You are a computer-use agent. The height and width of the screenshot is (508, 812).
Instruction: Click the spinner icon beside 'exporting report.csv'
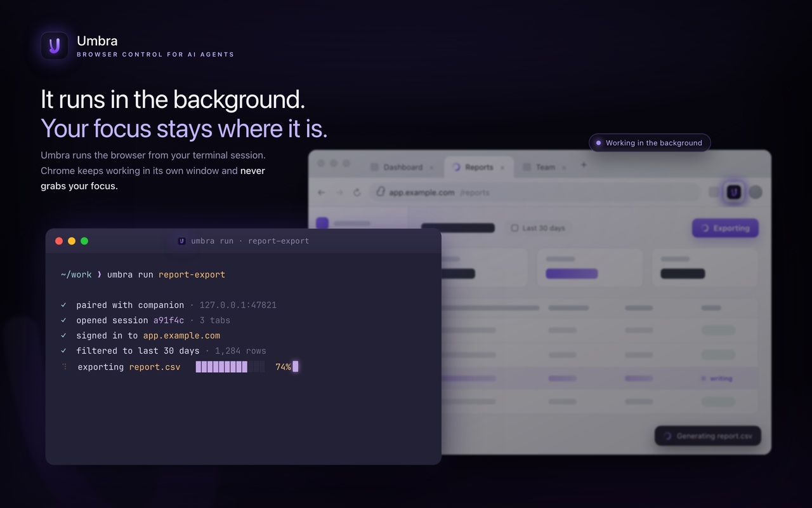(64, 367)
